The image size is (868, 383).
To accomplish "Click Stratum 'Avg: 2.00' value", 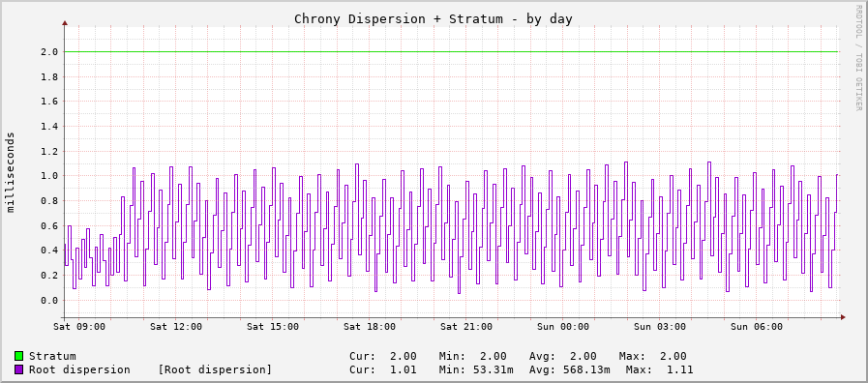I will pyautogui.click(x=563, y=356).
